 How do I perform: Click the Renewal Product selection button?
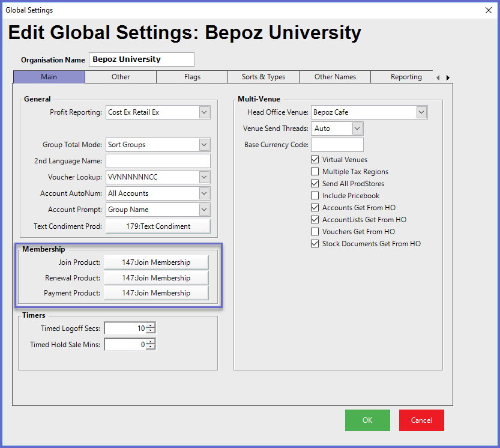(156, 278)
